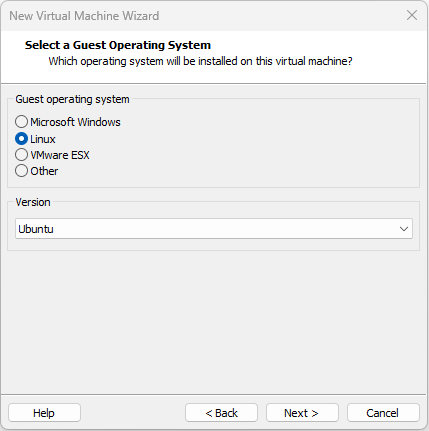This screenshot has height=431, width=429.
Task: Open the Ubuntu version combo box
Action: click(x=214, y=229)
